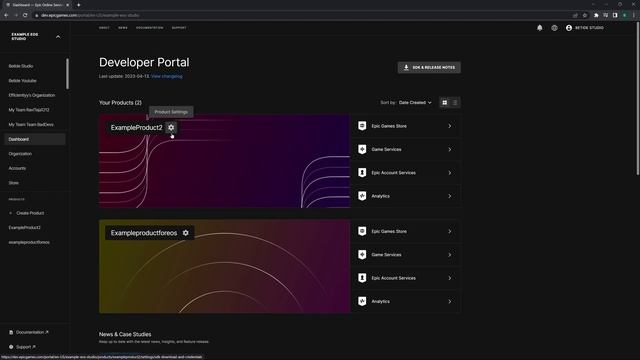Expand Analytics chevron for Exampleproductforeos
The width and height of the screenshot is (640, 360).
(450, 301)
